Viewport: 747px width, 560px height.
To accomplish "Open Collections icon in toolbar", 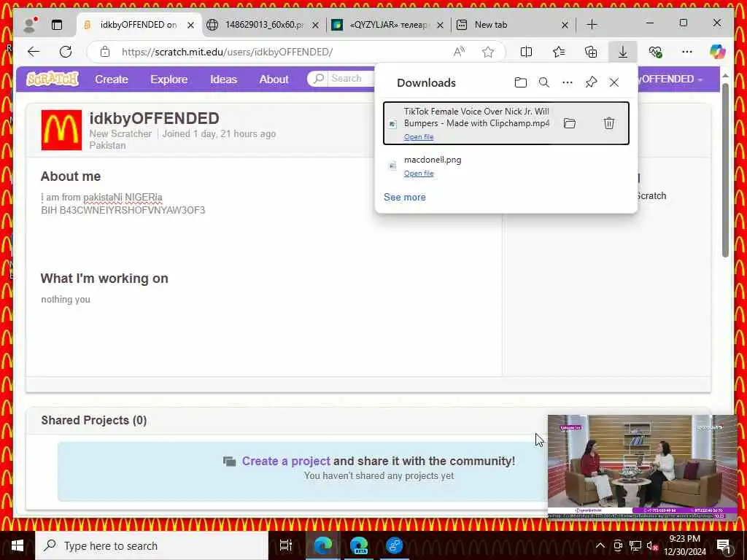I will 591,52.
